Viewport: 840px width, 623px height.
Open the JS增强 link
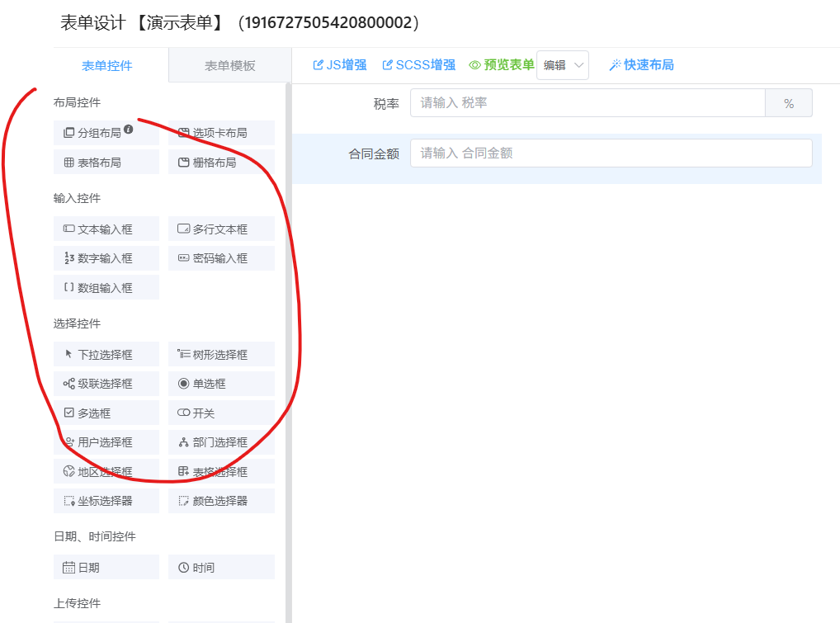click(x=340, y=65)
